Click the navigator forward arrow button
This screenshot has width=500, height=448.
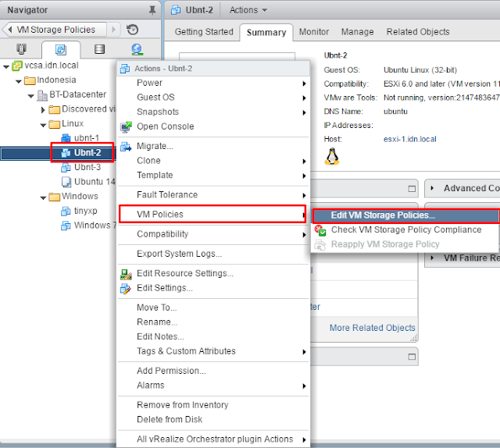pos(113,30)
